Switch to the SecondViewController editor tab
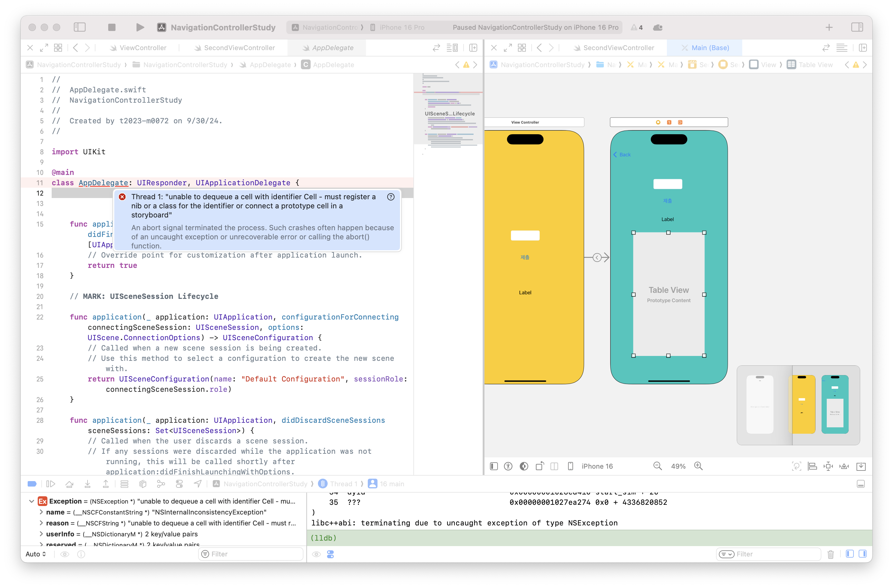The width and height of the screenshot is (893, 588). click(x=239, y=48)
